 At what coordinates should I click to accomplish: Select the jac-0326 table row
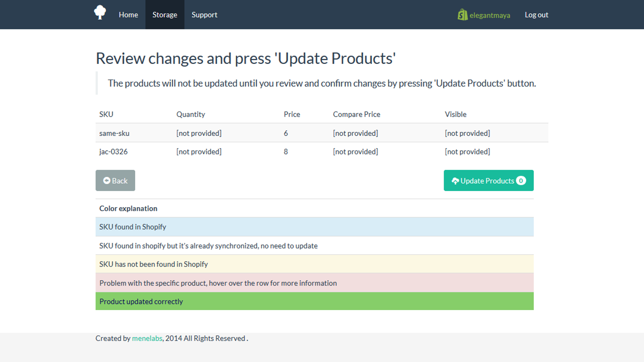322,152
